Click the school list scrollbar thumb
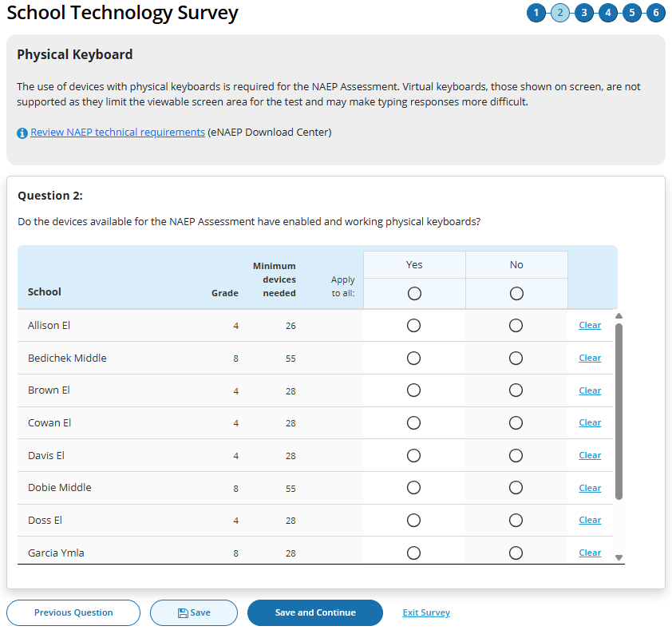The height and width of the screenshot is (634, 672). (619, 411)
